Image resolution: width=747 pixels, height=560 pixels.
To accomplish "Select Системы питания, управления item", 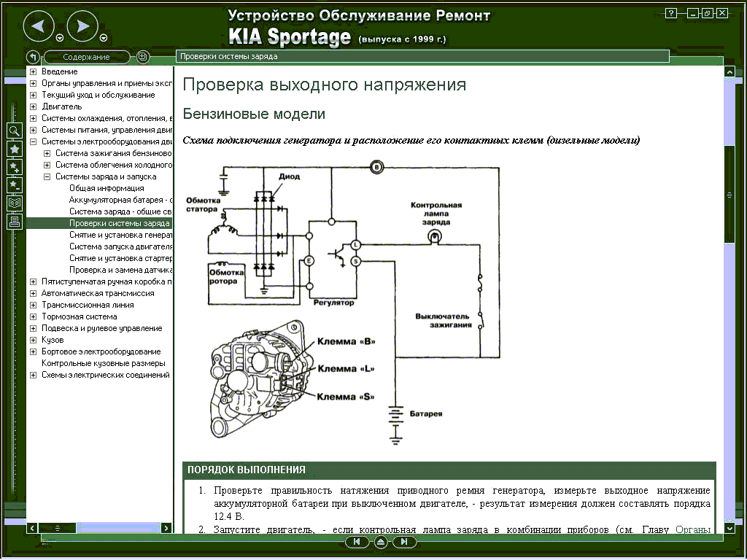I will (107, 130).
